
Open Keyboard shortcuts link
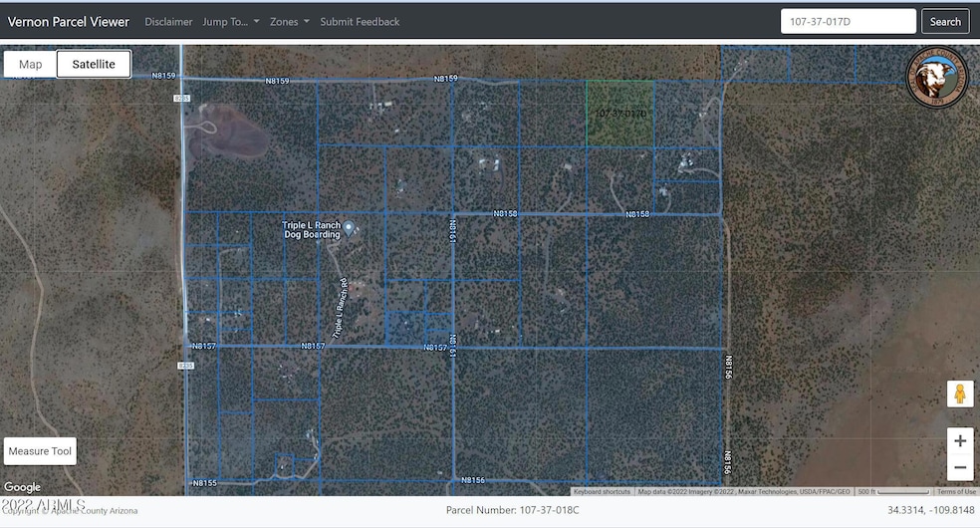602,491
